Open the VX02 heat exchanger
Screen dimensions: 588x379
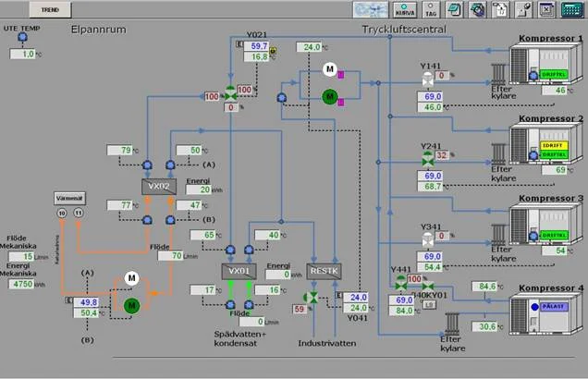click(x=159, y=187)
